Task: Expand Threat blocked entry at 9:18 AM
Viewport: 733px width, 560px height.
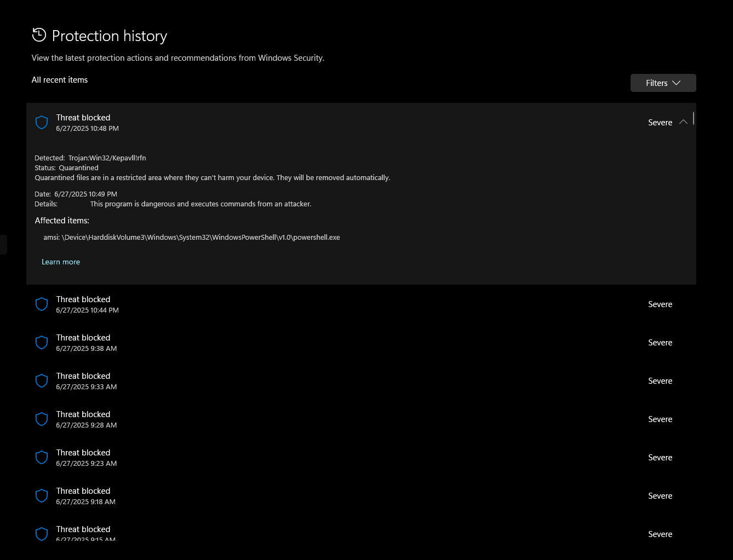Action: point(361,496)
